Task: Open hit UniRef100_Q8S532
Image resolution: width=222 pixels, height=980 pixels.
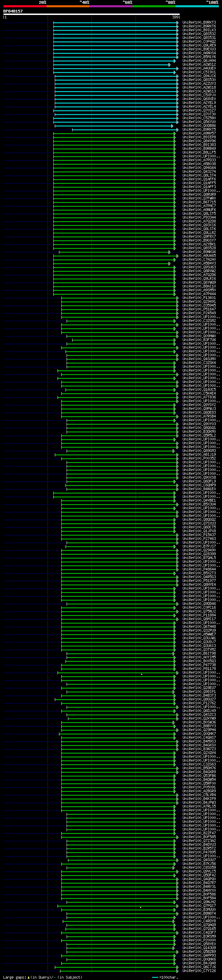Action: [x=199, y=34]
